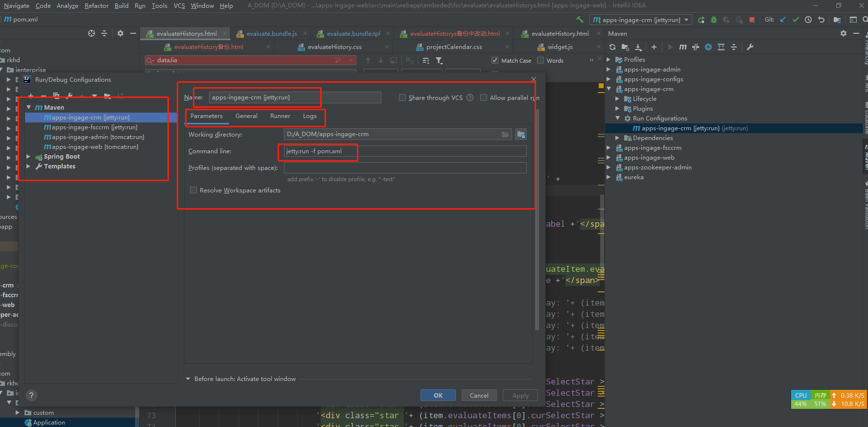This screenshot has width=868, height=427.
Task: Collapse the Maven group in configurations tree
Action: tap(29, 107)
